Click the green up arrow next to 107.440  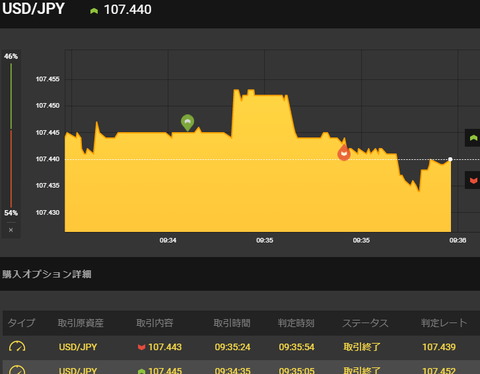pos(94,11)
